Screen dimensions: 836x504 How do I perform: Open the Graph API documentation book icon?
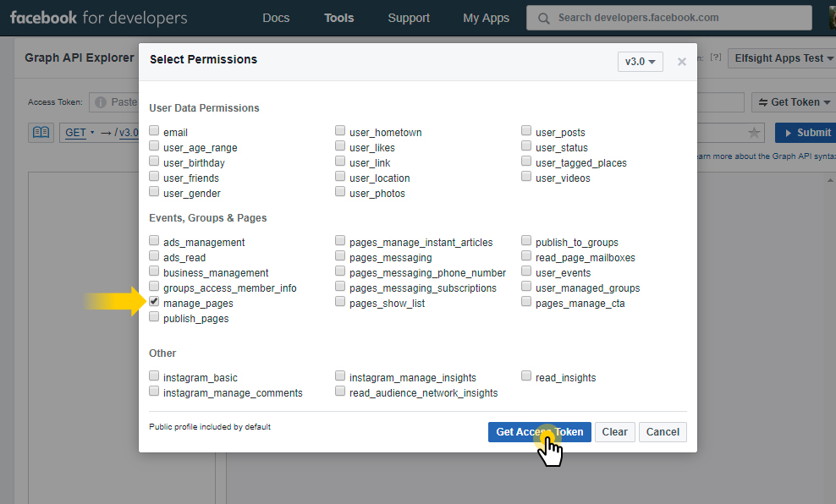tap(40, 133)
